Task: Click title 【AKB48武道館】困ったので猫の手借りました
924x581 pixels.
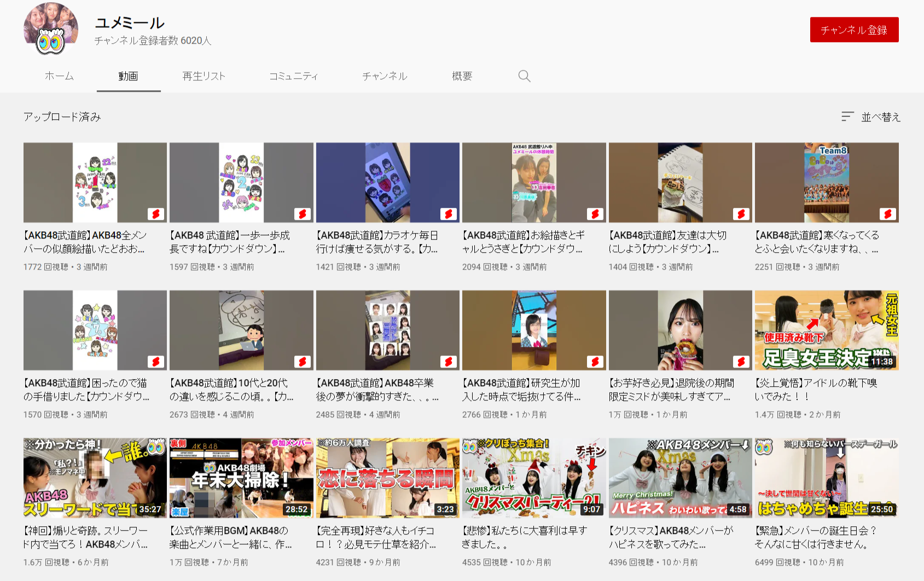Action: click(86, 390)
